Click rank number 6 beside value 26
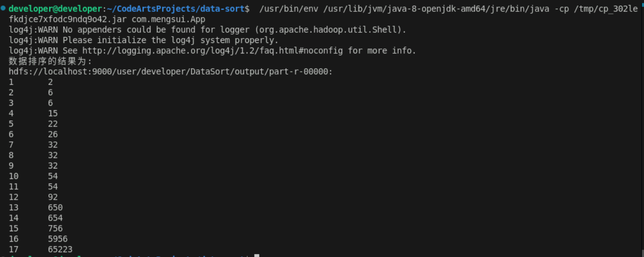 tap(11, 134)
